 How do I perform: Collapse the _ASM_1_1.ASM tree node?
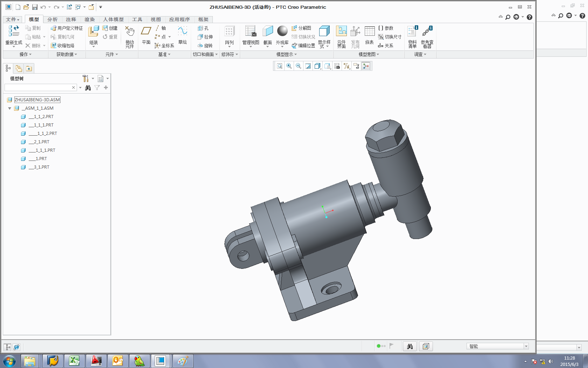(x=9, y=108)
